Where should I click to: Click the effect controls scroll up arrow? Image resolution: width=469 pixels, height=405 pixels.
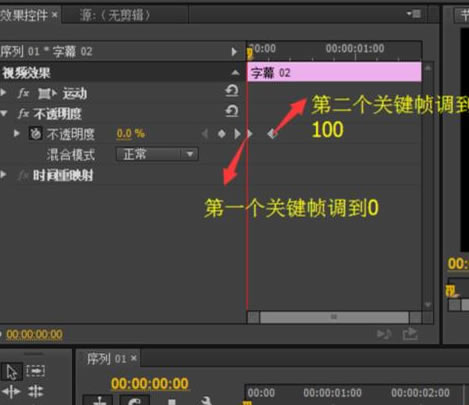(428, 68)
